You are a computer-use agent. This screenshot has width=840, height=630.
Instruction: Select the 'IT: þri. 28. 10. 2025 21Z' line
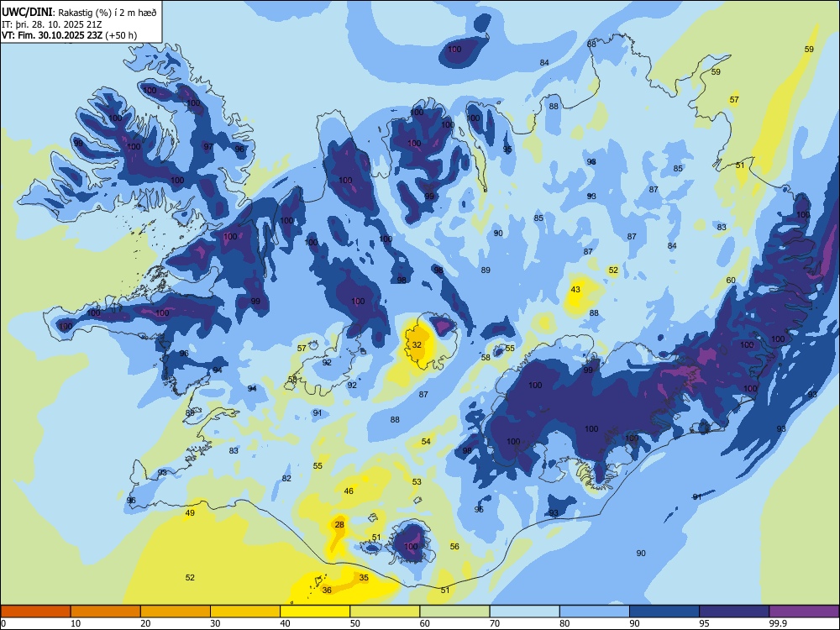[51, 24]
